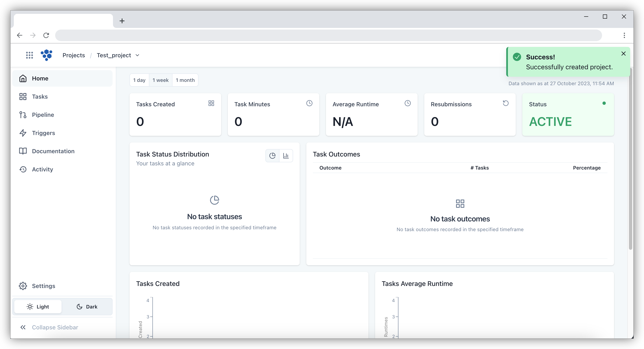The width and height of the screenshot is (644, 349).
Task: Click the Tasks Created grid icon
Action: pos(211,103)
